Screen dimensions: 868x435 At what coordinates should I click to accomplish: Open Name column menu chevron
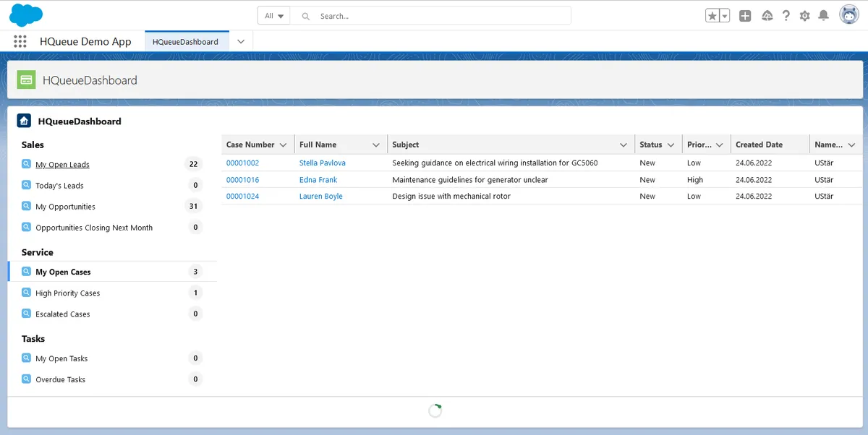(851, 145)
